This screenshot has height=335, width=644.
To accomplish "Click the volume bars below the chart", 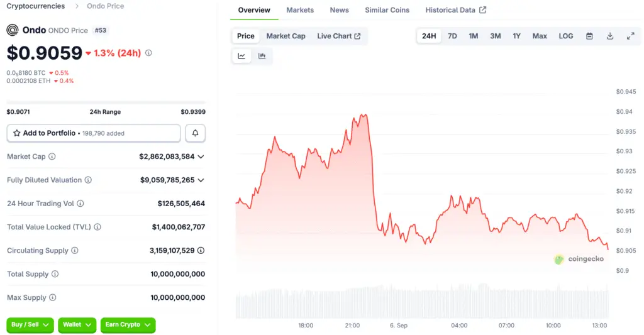I will coord(422,301).
